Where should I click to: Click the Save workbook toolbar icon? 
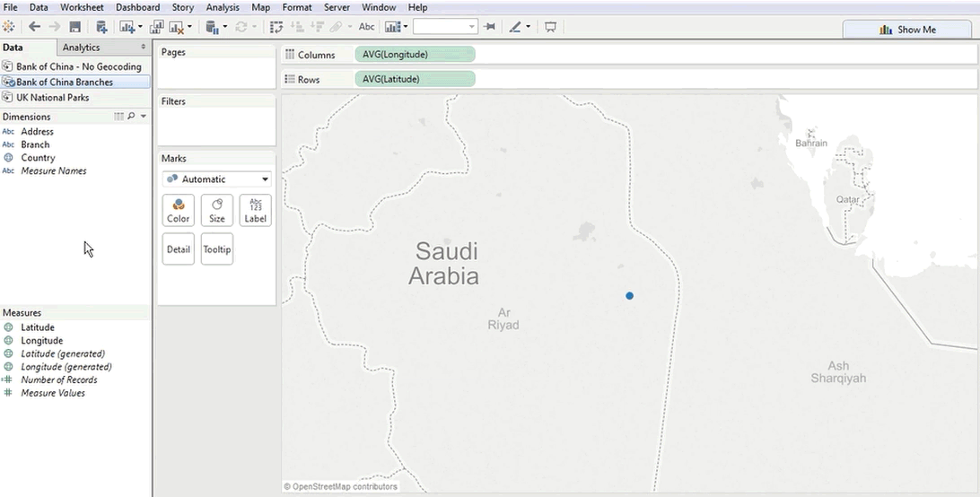[75, 27]
